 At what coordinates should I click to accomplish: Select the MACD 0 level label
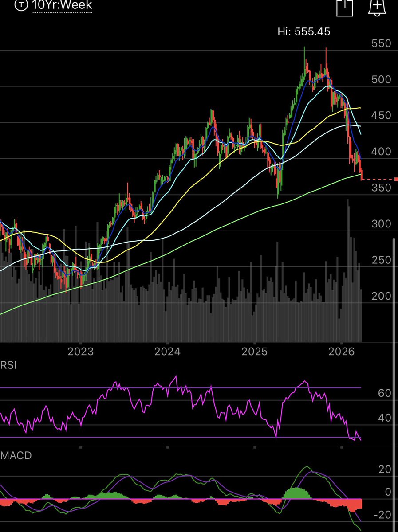(388, 492)
